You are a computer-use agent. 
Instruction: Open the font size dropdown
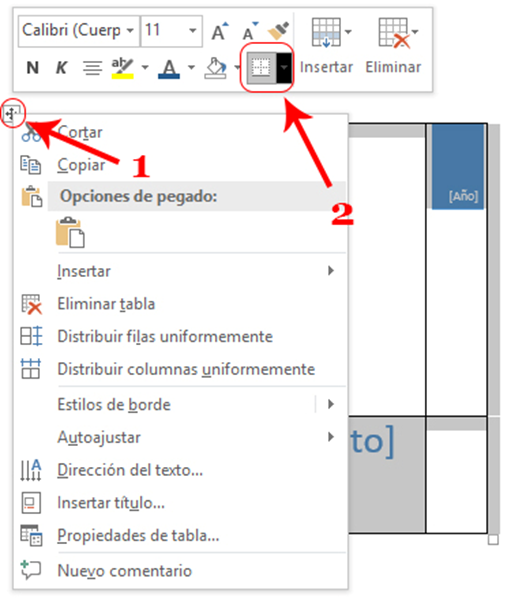[193, 31]
